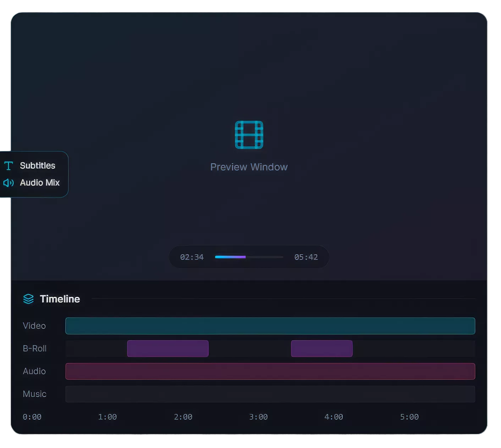The image size is (501, 448).
Task: Jump to the 5:00 timeline marker
Action: click(x=409, y=417)
